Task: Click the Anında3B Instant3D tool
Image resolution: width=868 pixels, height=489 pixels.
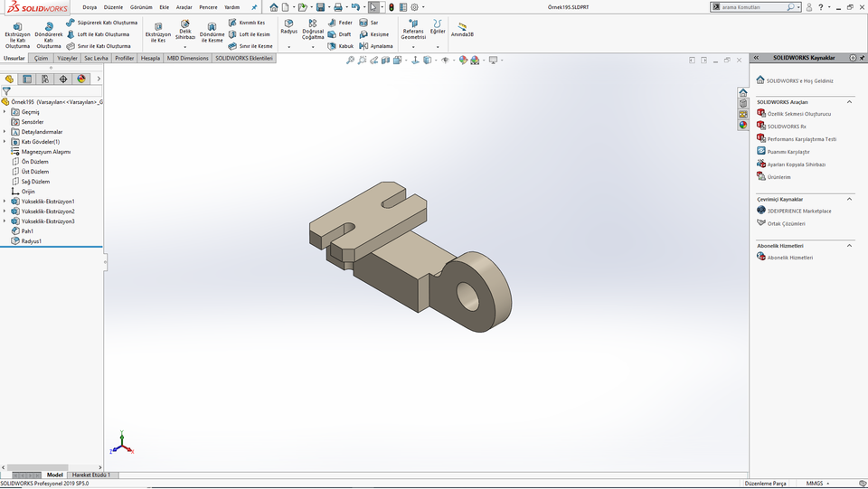Action: click(462, 30)
